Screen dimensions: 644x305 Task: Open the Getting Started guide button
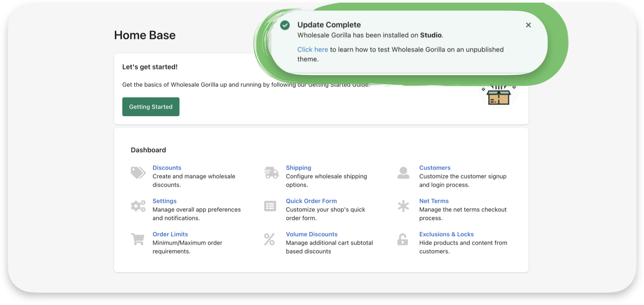pyautogui.click(x=151, y=107)
